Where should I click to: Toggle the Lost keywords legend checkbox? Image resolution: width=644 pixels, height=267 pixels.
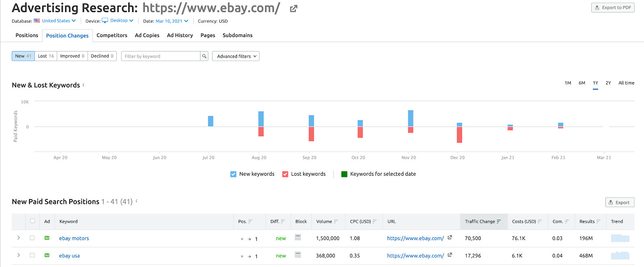[x=285, y=174]
